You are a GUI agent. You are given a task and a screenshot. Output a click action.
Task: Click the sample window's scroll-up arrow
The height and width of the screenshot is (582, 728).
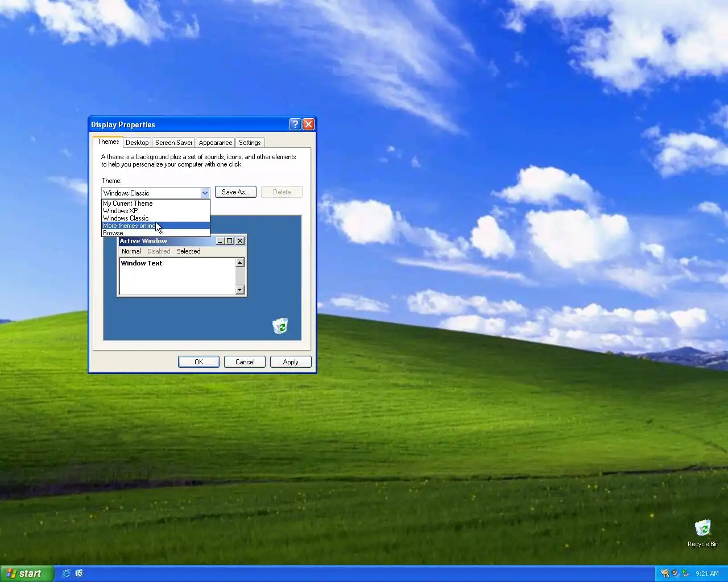tap(240, 263)
